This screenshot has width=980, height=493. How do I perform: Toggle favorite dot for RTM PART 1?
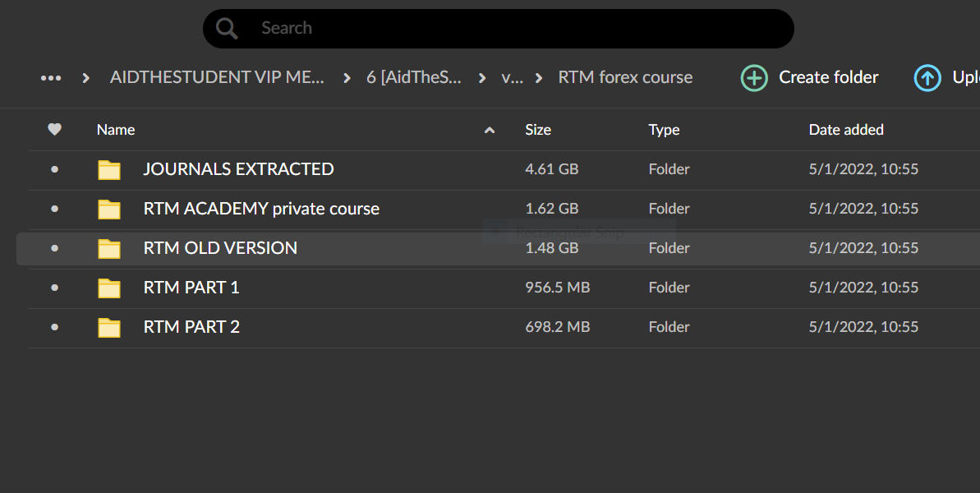[x=55, y=288]
